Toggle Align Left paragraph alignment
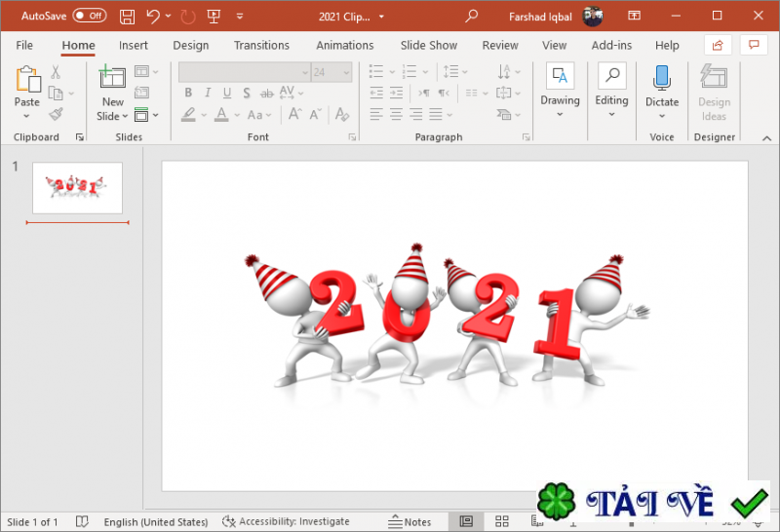Screen dimensions: 780x532 [376, 114]
